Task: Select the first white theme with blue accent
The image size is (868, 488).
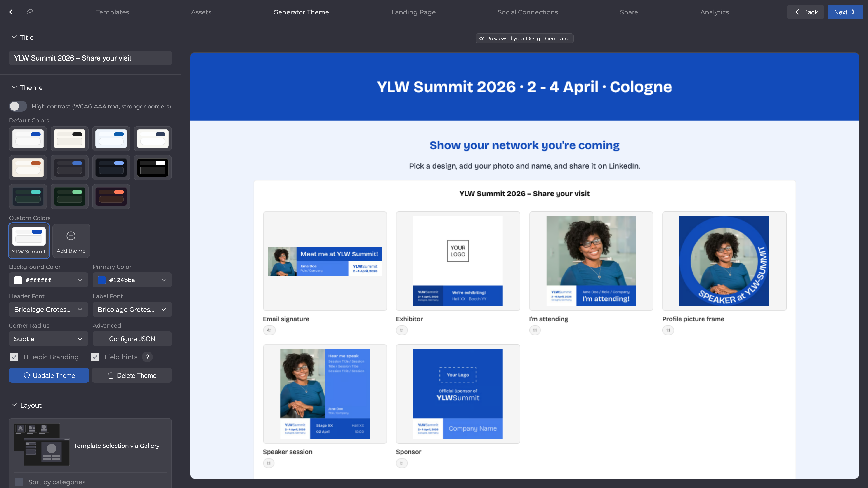Action: tap(28, 138)
